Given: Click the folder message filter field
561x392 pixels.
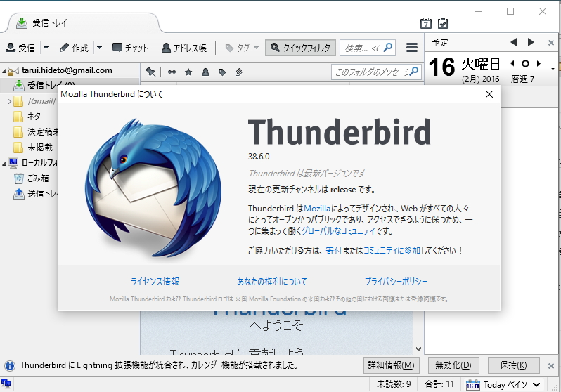Looking at the screenshot, I should coord(376,72).
